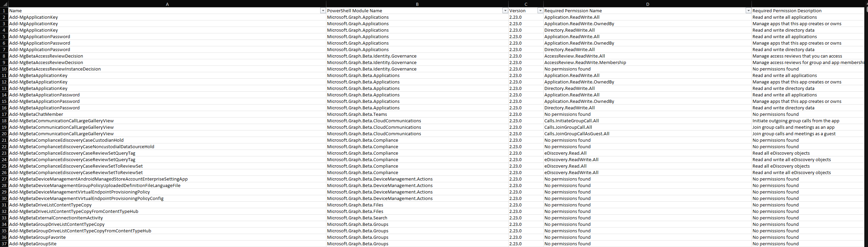Select cell 'AccessReview.ReadWrite.Membership'

point(648,63)
